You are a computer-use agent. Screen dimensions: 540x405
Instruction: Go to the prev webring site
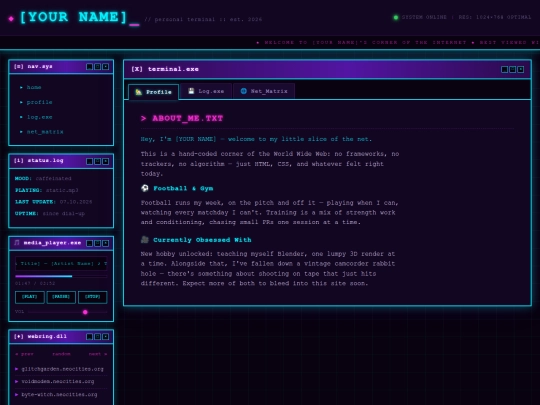24,354
